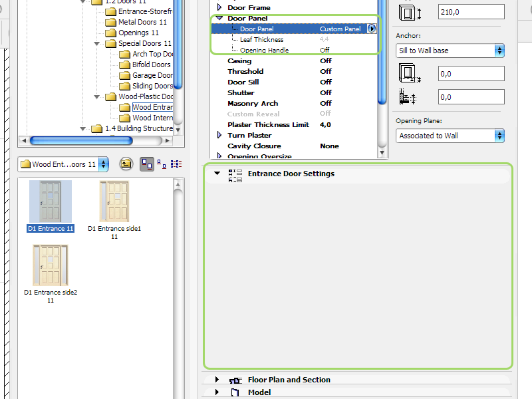532x399 pixels.
Task: Select the Masonry Arch parameter row
Action: pyautogui.click(x=294, y=103)
